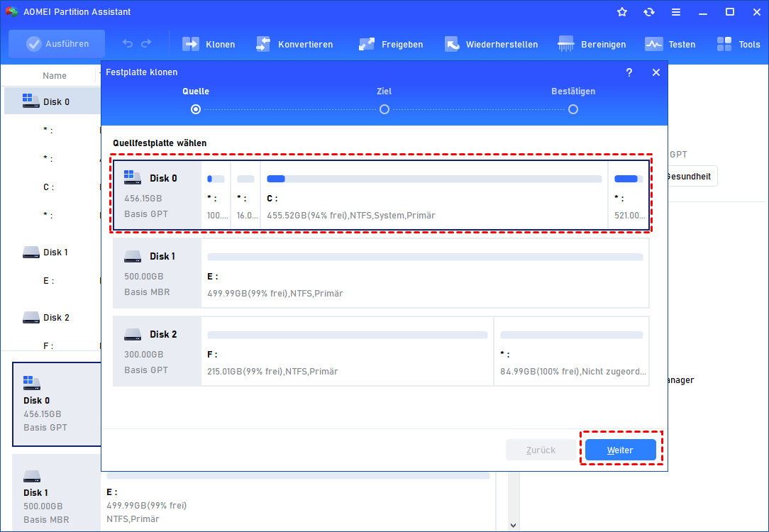Click the unallocated 84.99GB partition
Viewport: 769px width, 532px height.
[x=571, y=351]
